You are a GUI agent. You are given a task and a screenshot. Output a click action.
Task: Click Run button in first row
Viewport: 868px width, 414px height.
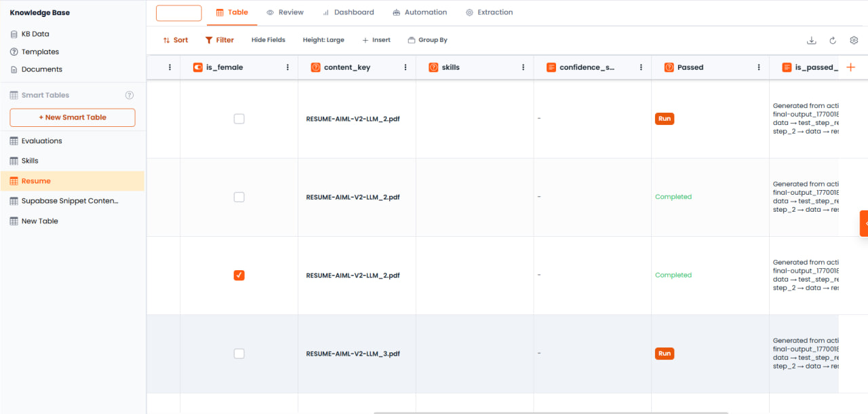click(x=665, y=119)
